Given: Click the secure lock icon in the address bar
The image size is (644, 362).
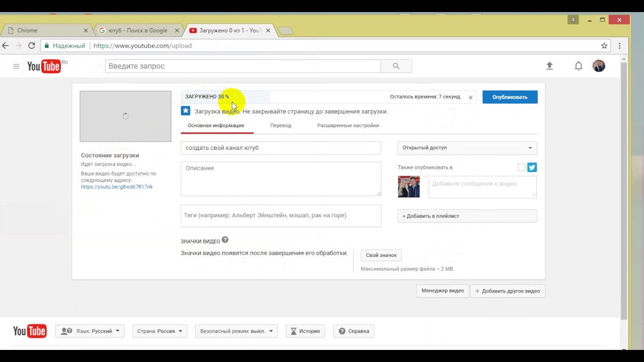Looking at the screenshot, I should [x=47, y=46].
